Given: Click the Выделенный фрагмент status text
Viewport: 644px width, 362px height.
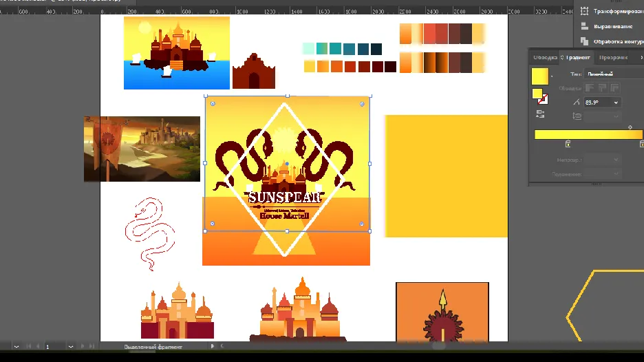Looking at the screenshot, I should point(153,347).
